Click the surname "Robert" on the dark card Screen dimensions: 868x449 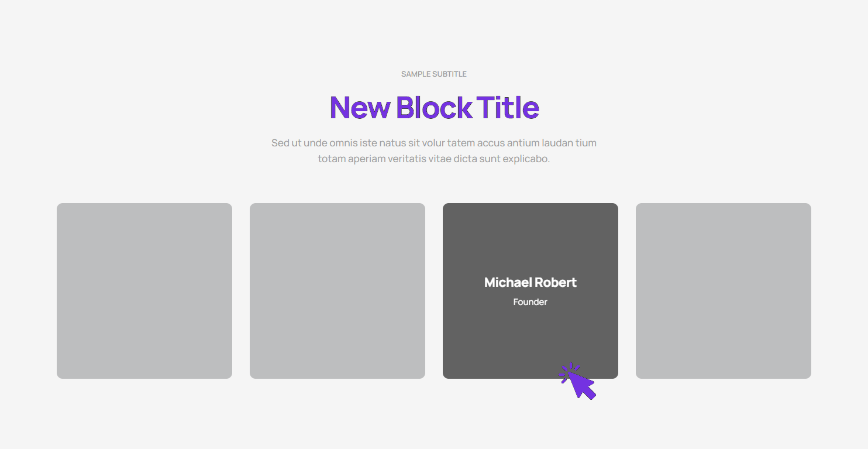tap(556, 283)
